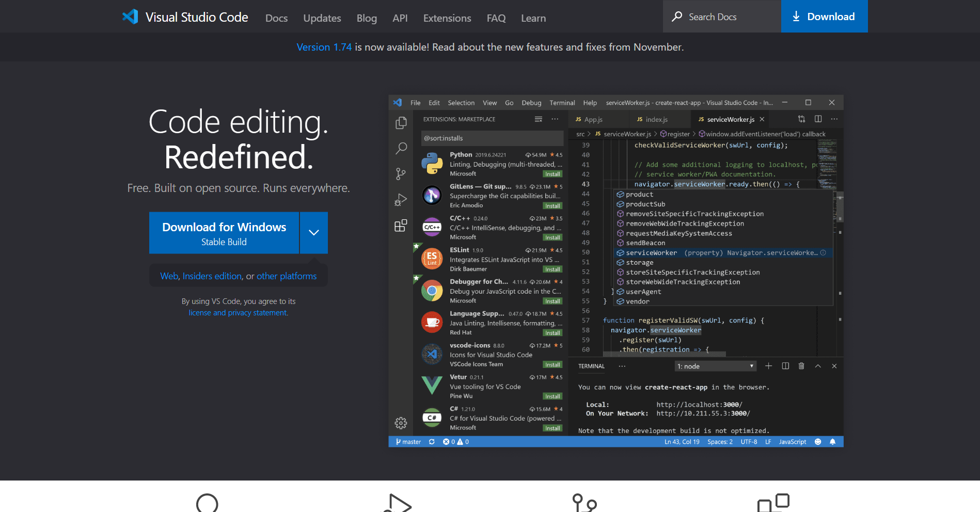Click the Run and Debug activity icon

coord(401,200)
